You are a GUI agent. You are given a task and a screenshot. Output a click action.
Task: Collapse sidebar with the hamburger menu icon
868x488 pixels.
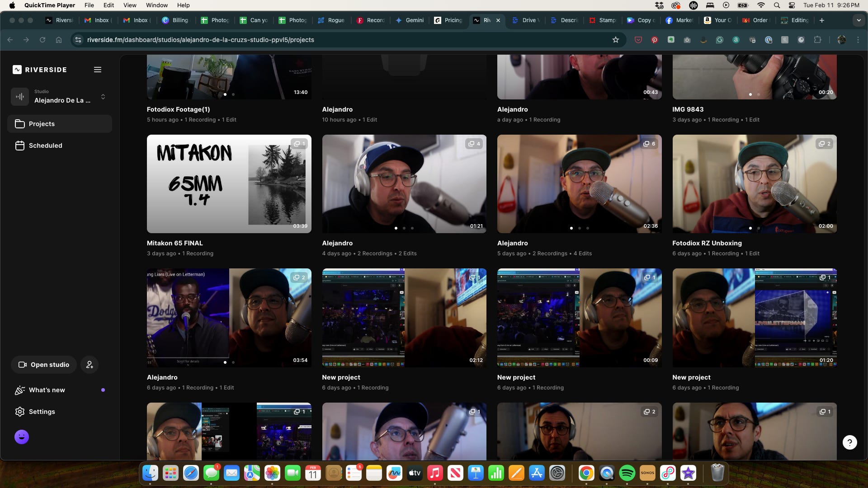97,70
